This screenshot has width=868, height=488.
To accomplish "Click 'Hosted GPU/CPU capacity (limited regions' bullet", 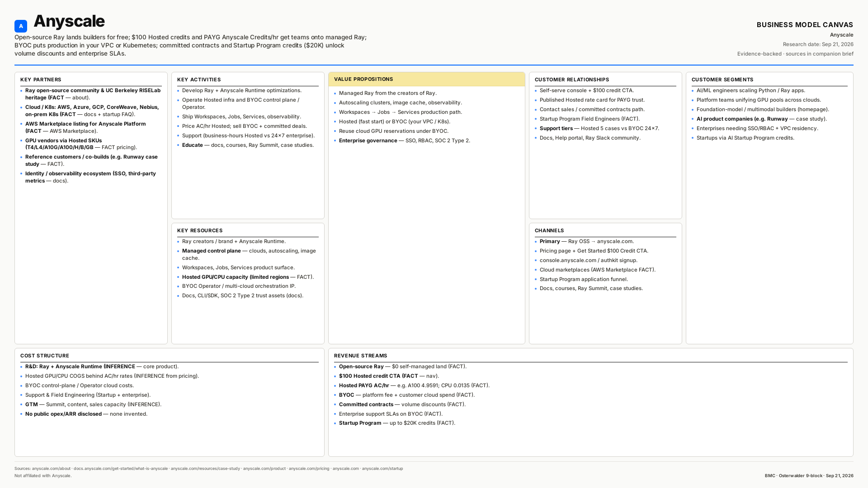I will coord(248,277).
